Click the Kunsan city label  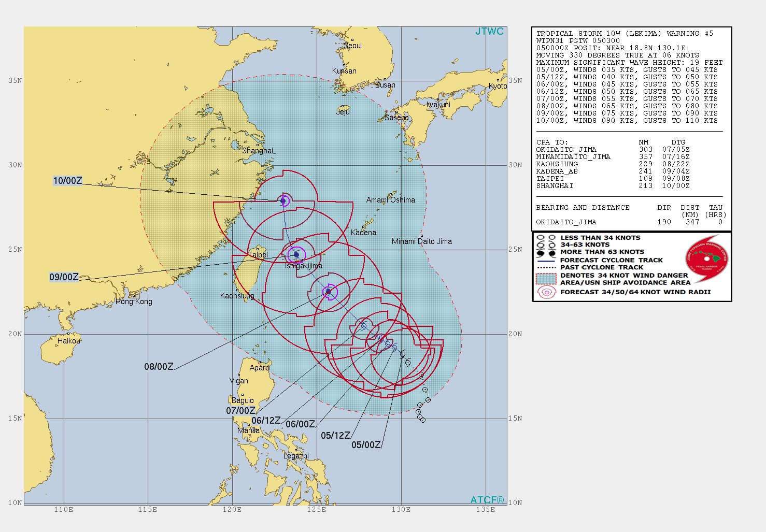[344, 71]
